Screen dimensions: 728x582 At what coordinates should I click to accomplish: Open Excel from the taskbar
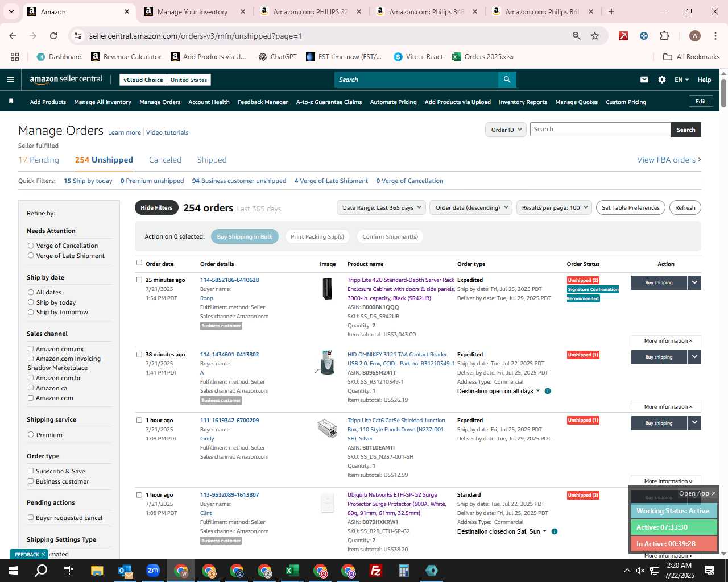pos(292,571)
